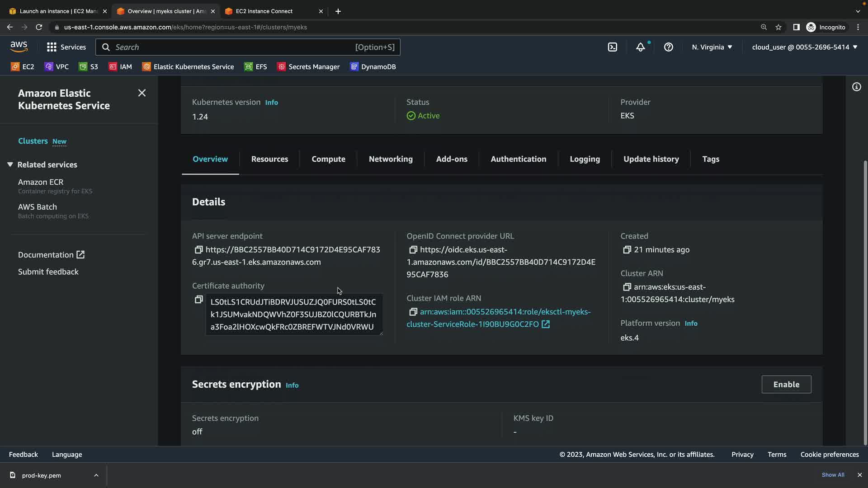868x488 pixels.
Task: Open the cloud_user account dropdown
Action: tap(804, 47)
